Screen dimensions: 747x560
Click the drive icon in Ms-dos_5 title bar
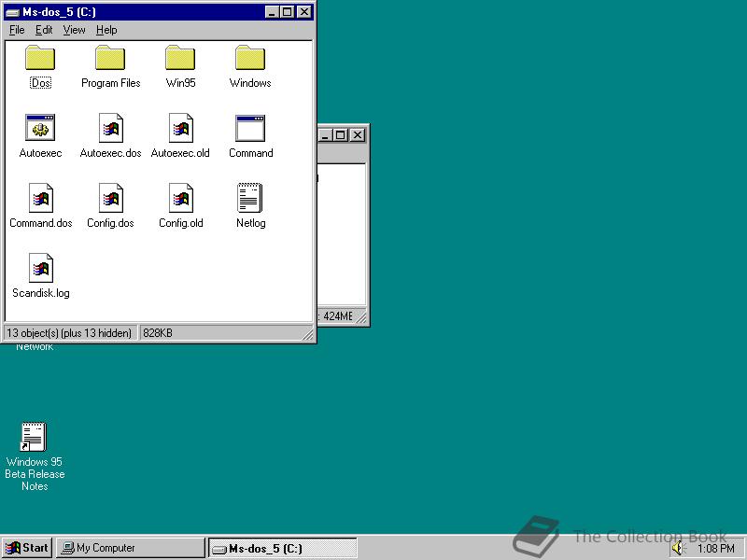pyautogui.click(x=12, y=12)
